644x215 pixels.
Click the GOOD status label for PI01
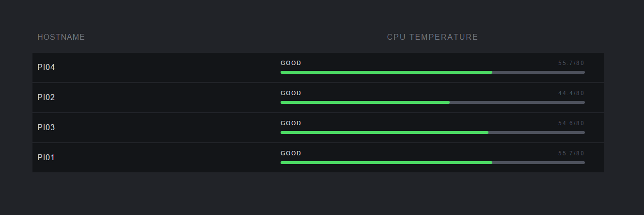pyautogui.click(x=291, y=153)
